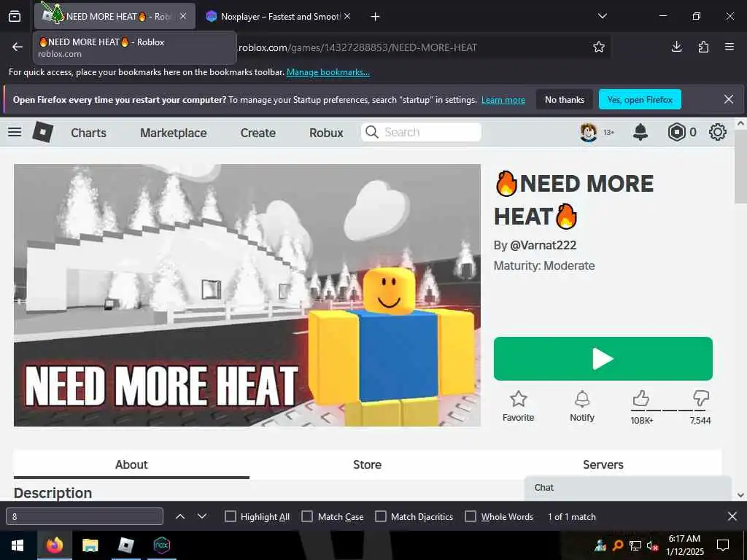Close the NEED MORE HEAT Roblox tab
The height and width of the screenshot is (560, 747).
click(183, 16)
